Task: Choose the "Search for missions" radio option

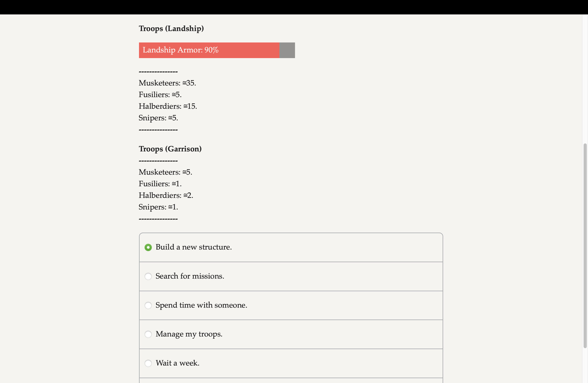Action: [x=148, y=276]
